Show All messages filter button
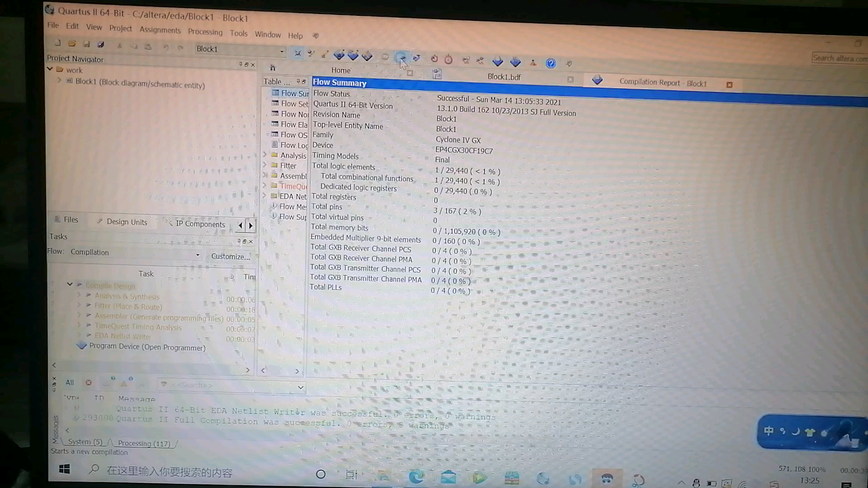 pos(70,382)
